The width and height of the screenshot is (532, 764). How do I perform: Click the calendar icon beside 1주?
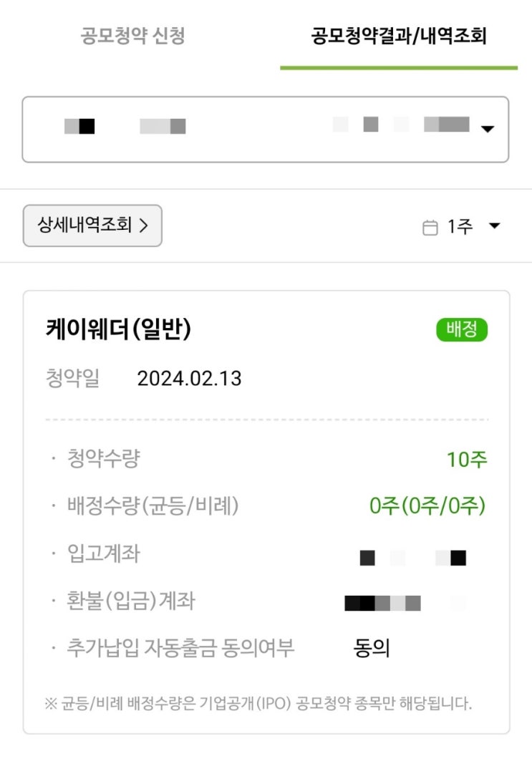430,228
